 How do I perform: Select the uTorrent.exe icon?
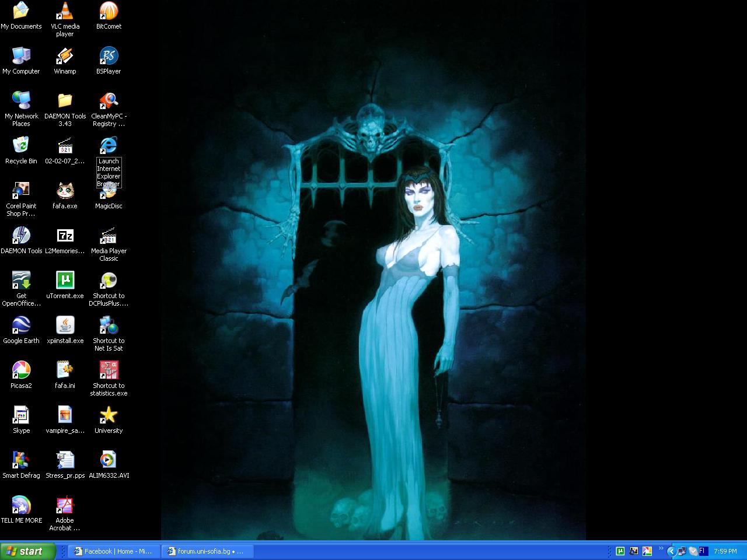(x=65, y=281)
